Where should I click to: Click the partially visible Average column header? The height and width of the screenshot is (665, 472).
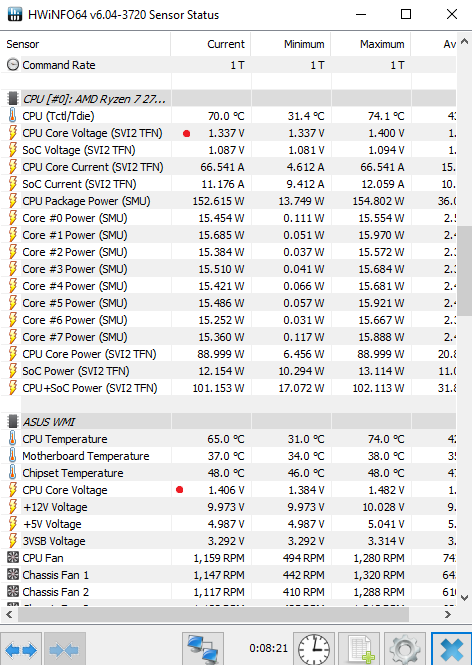pyautogui.click(x=434, y=44)
